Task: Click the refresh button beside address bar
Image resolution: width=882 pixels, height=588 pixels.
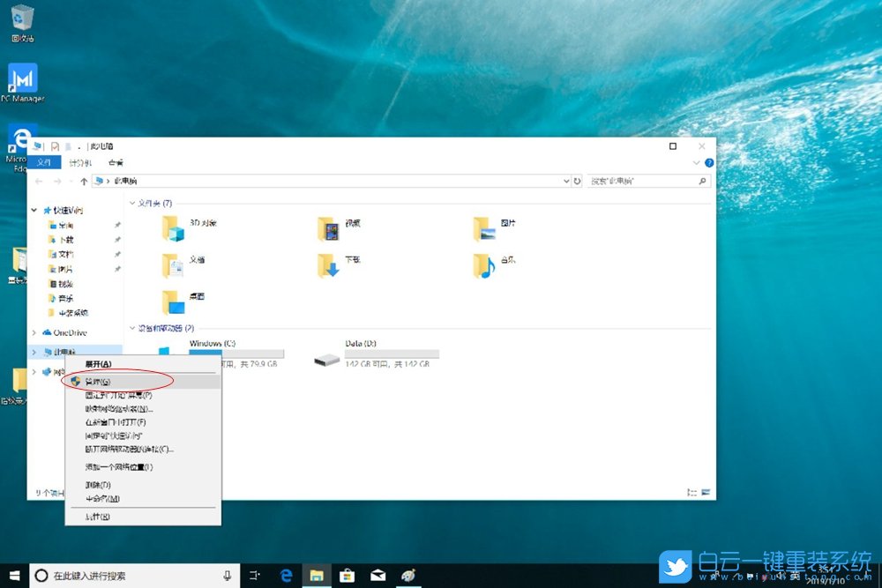Action: pyautogui.click(x=578, y=181)
